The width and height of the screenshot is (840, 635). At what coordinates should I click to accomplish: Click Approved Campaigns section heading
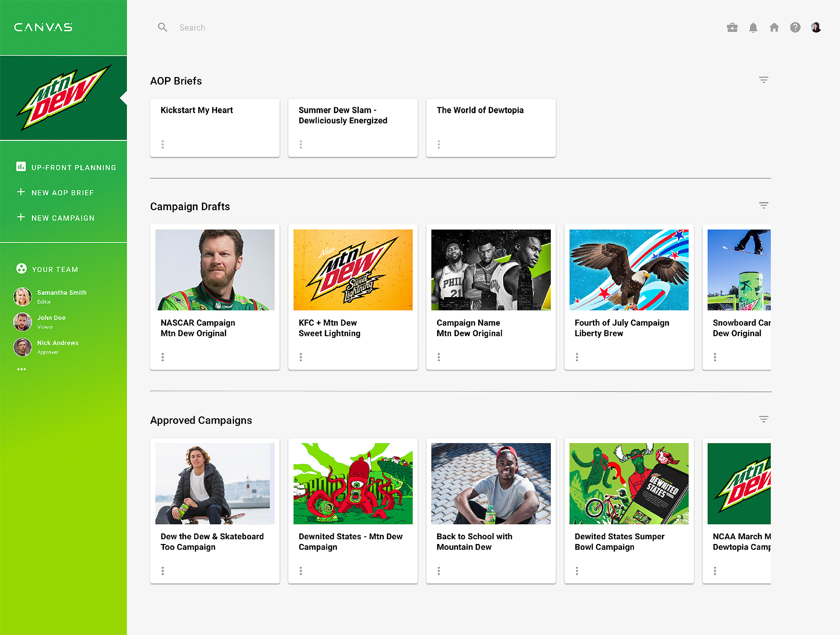tap(201, 420)
